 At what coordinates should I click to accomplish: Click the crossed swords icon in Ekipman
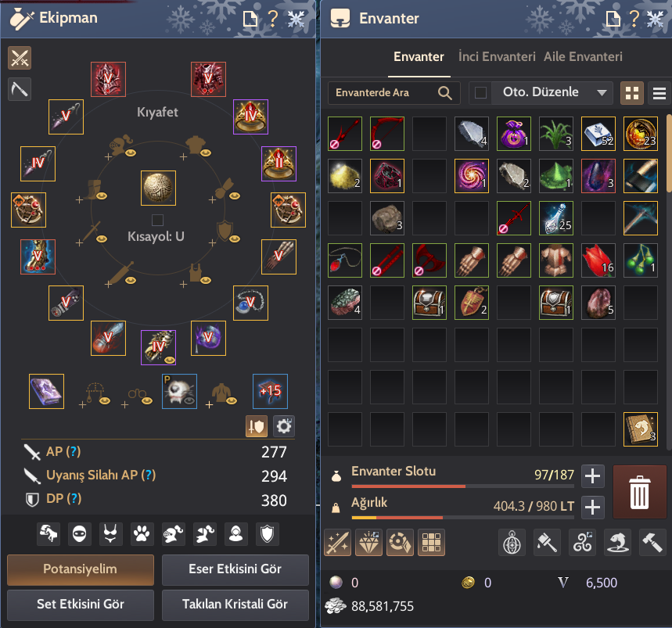(x=20, y=58)
